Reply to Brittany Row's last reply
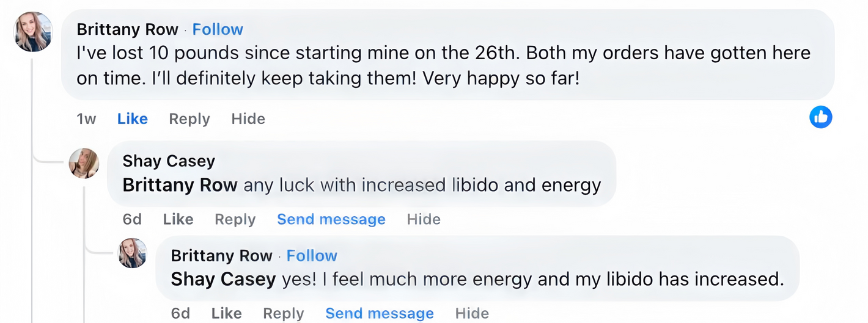Screen dimensions: 868x323 283,313
